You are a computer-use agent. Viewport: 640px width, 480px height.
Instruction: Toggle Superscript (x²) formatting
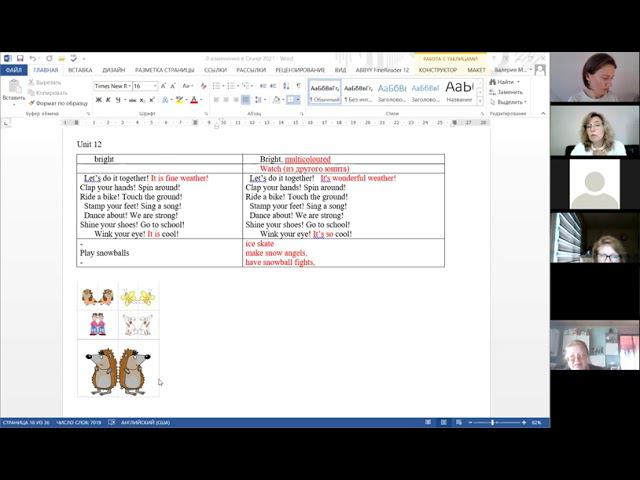152,100
